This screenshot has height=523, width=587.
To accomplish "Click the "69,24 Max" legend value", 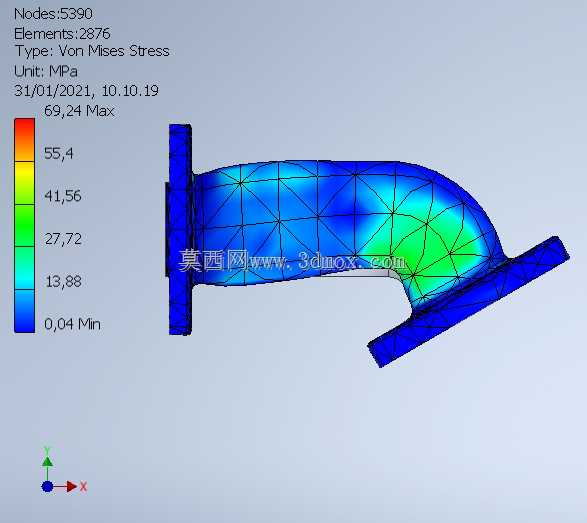I will [x=79, y=111].
